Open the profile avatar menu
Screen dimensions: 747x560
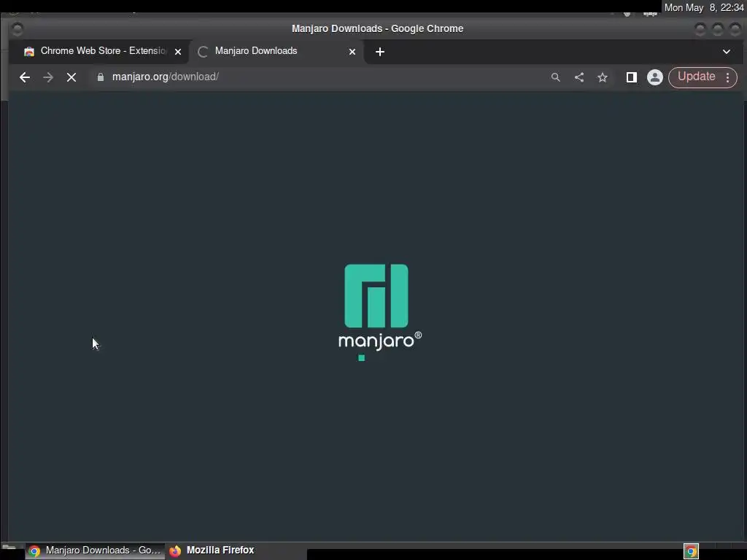pyautogui.click(x=655, y=77)
